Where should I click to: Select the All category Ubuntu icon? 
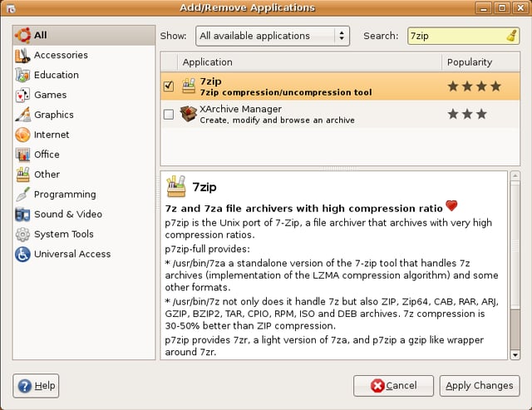(22, 35)
